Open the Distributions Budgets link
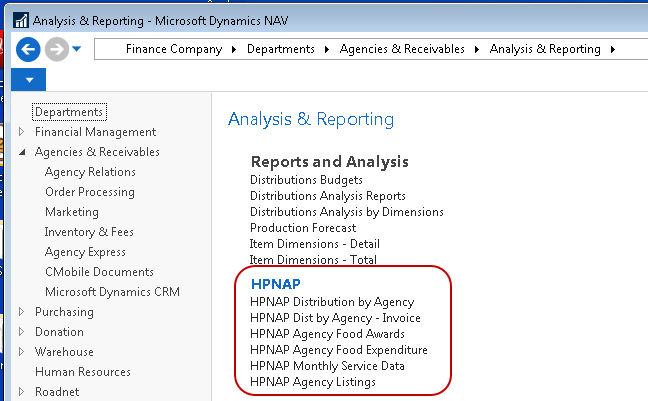 click(306, 180)
